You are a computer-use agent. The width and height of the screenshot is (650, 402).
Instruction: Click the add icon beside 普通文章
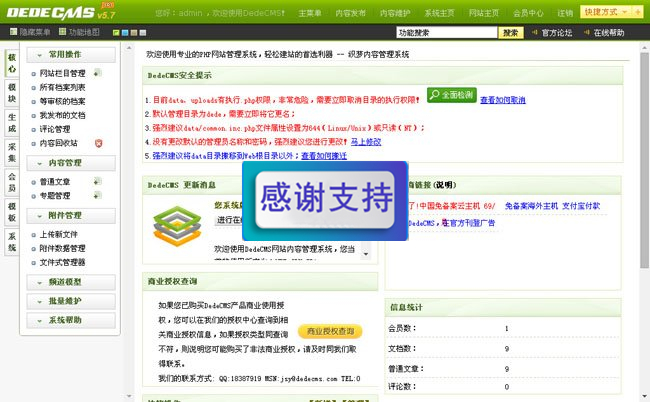pos(97,181)
